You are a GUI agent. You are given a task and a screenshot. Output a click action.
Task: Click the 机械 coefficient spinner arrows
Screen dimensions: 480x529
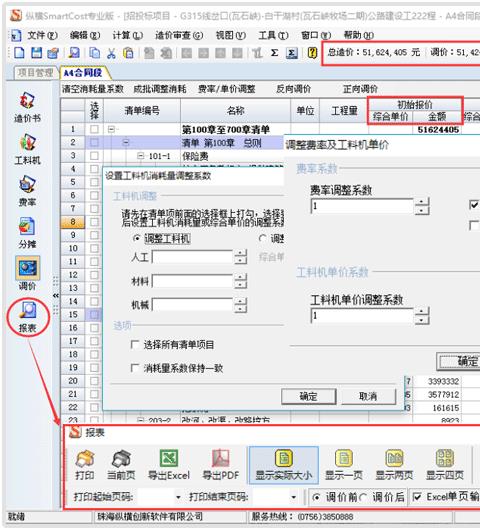(x=240, y=305)
